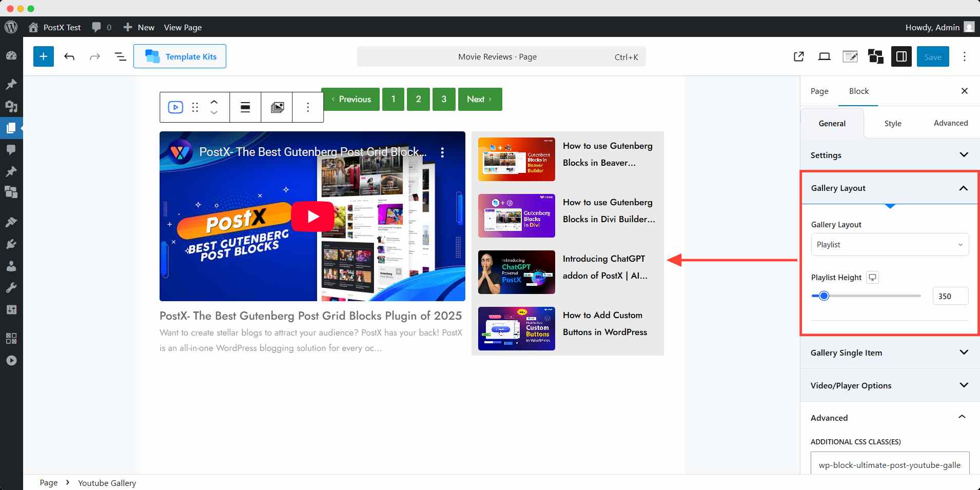Expand the Gallery Single Item section

890,352
